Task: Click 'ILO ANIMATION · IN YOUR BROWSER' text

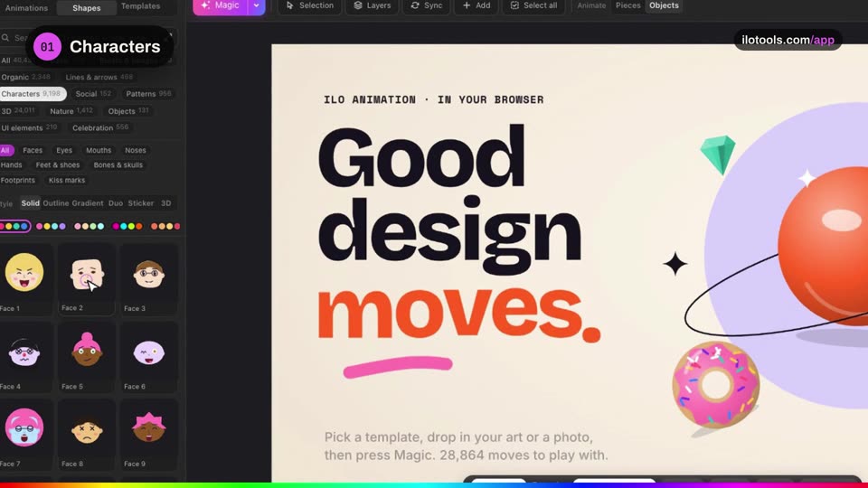Action: pyautogui.click(x=433, y=99)
